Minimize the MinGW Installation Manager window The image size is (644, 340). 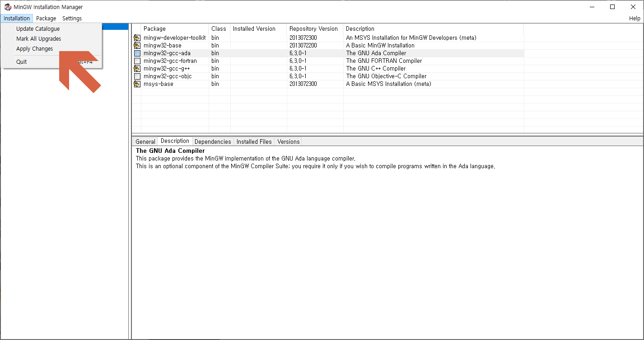point(592,7)
